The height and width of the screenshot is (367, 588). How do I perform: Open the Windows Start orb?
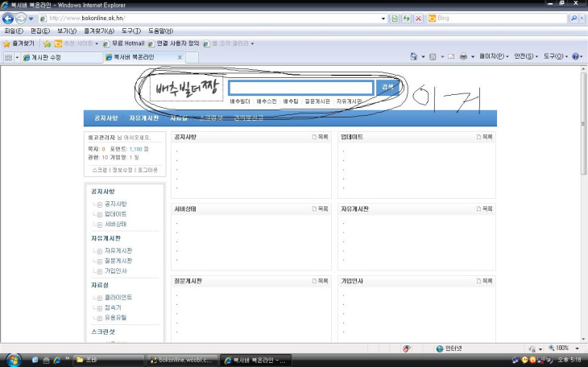tap(14, 359)
